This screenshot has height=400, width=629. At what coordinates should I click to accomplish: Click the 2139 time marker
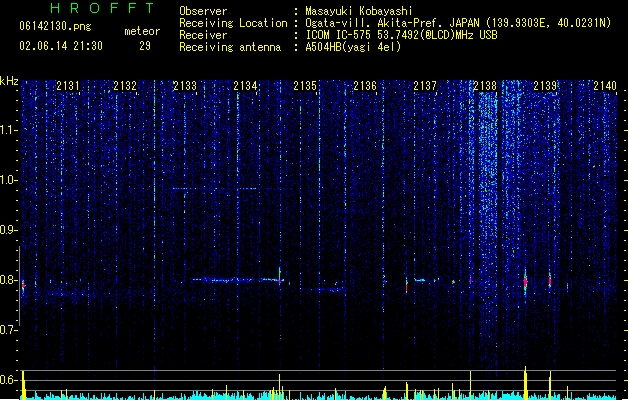pos(545,86)
